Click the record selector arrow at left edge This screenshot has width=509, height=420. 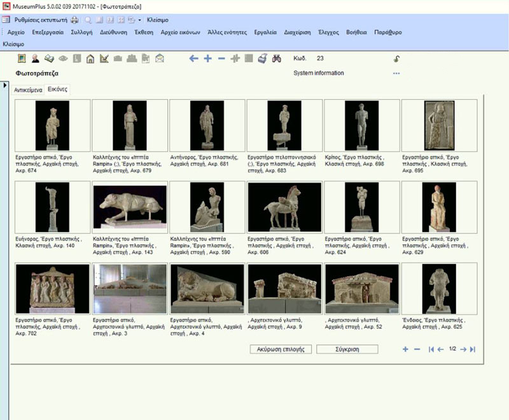coord(6,85)
